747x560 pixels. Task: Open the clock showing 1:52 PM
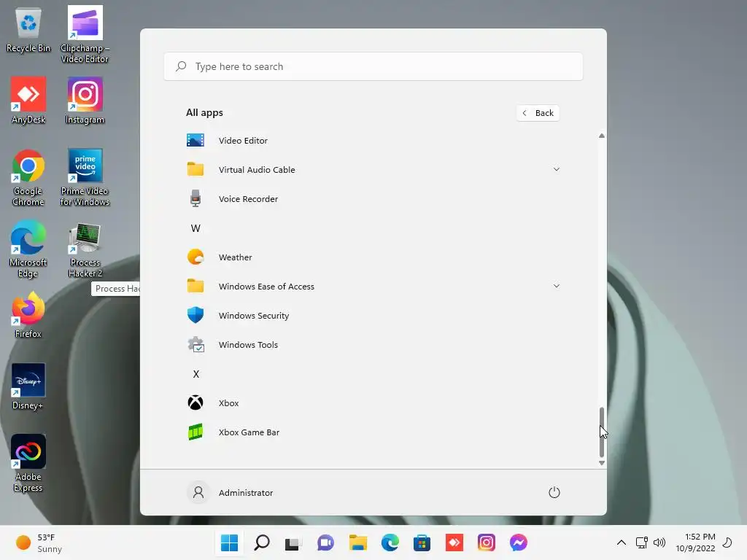tap(695, 542)
